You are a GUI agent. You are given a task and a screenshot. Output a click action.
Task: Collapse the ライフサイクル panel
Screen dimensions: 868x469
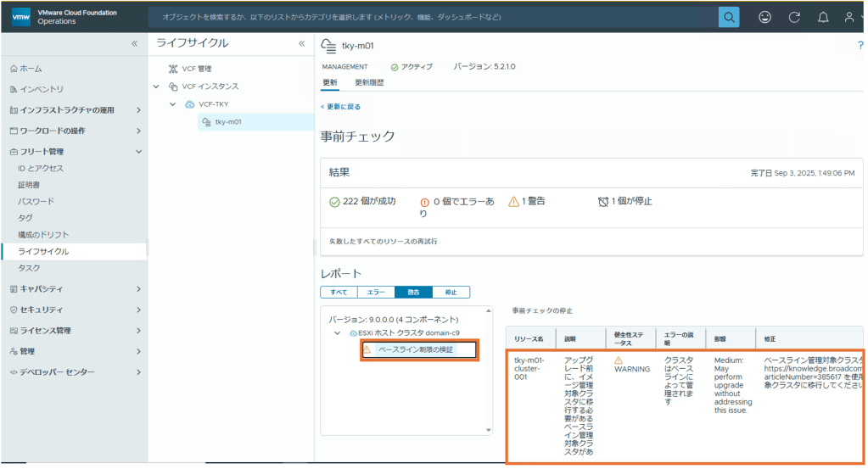pyautogui.click(x=302, y=43)
